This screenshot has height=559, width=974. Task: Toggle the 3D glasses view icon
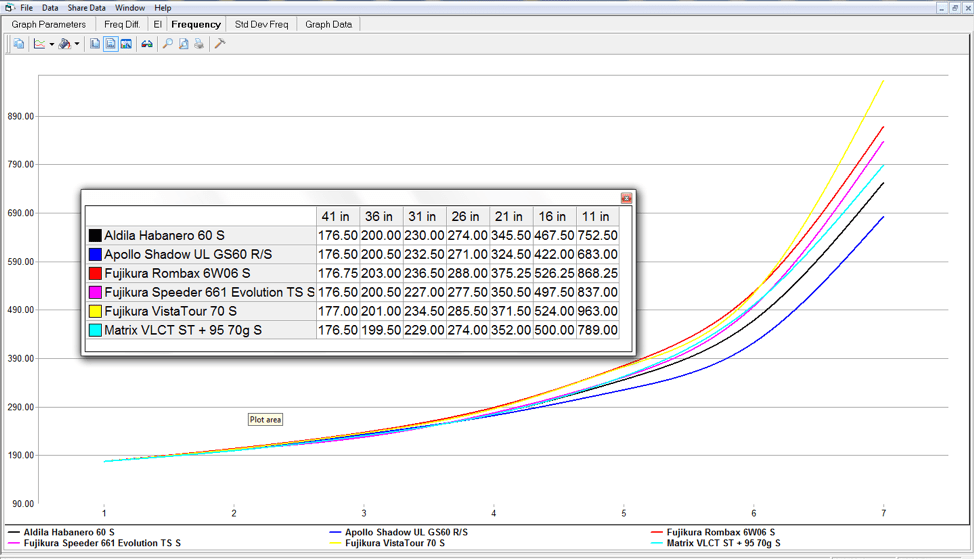(147, 44)
